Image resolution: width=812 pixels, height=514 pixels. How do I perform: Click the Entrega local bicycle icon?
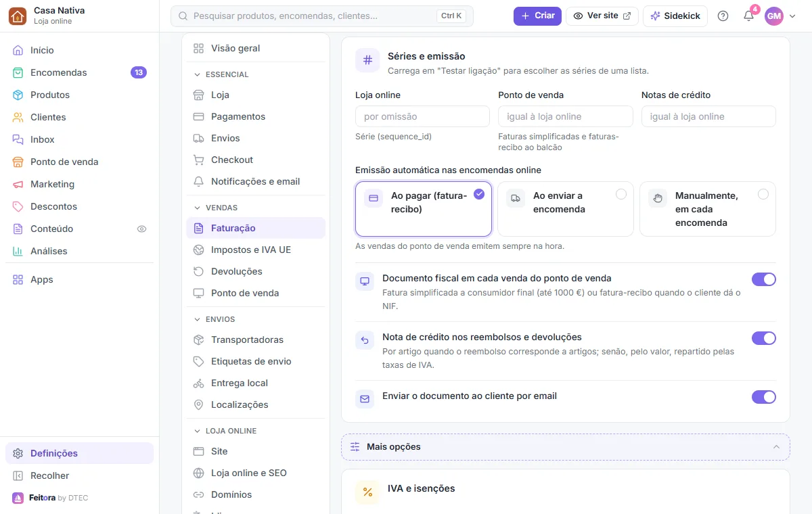pyautogui.click(x=198, y=383)
